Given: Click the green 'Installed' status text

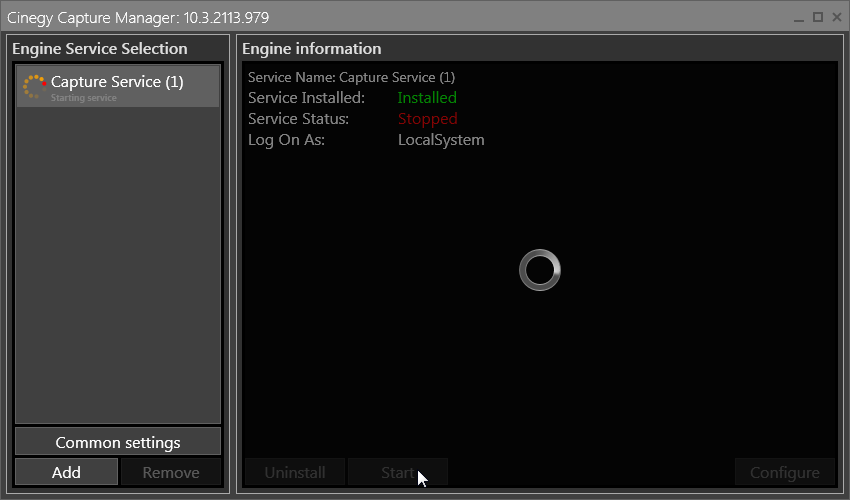Looking at the screenshot, I should (427, 98).
